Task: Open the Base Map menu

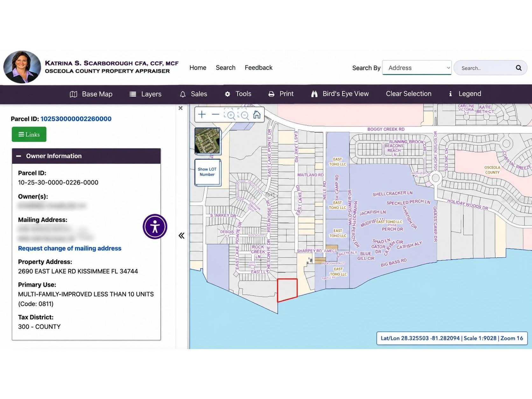Action: point(91,94)
